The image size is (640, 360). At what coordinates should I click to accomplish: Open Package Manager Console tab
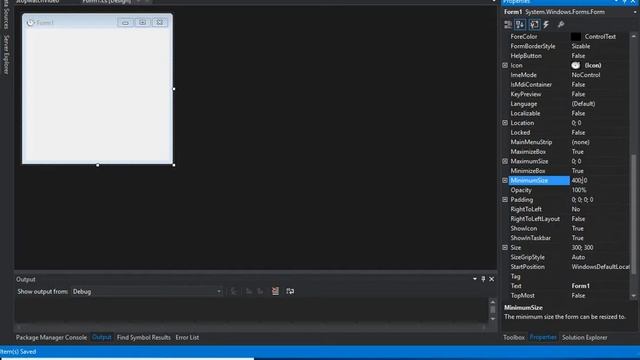[x=51, y=338]
